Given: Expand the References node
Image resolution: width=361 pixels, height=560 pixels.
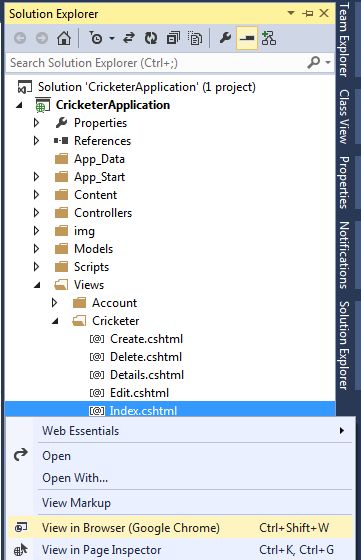Looking at the screenshot, I should 36,141.
